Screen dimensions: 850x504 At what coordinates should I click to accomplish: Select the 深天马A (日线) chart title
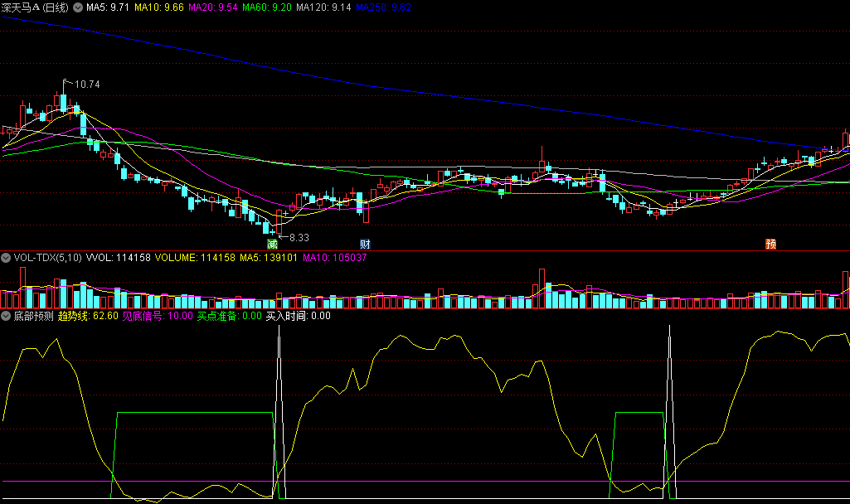coord(35,7)
